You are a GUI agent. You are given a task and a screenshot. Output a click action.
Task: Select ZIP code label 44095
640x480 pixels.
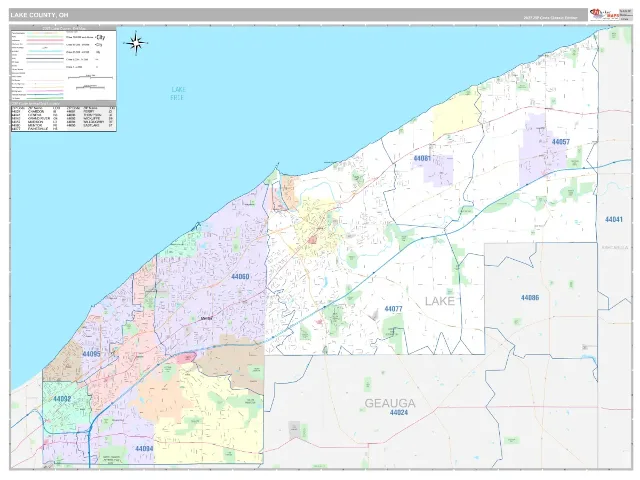91,354
